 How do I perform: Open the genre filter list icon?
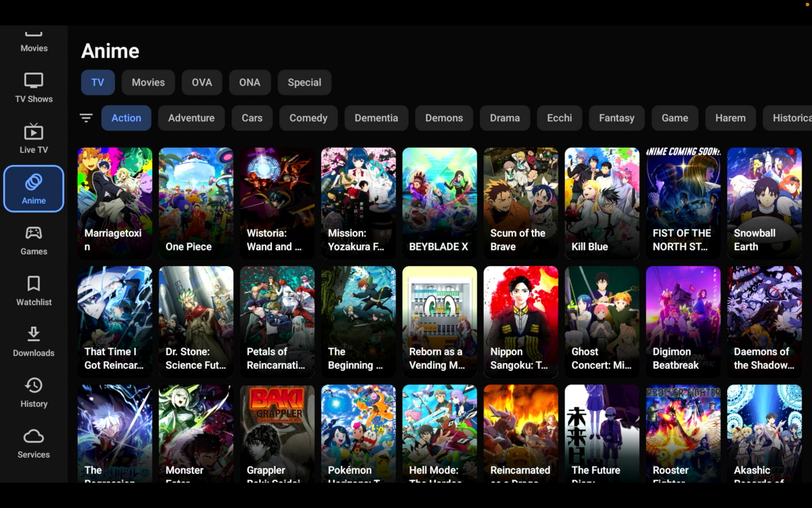point(86,118)
